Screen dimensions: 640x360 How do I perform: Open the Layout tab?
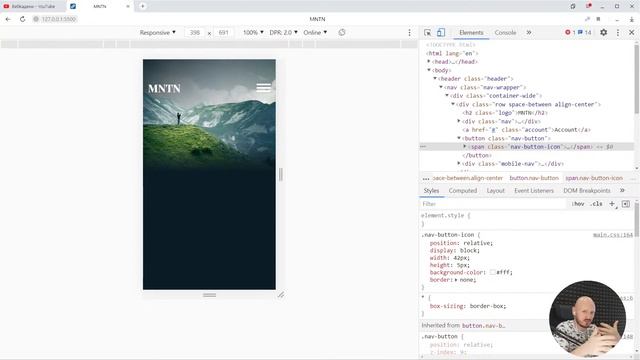(496, 191)
